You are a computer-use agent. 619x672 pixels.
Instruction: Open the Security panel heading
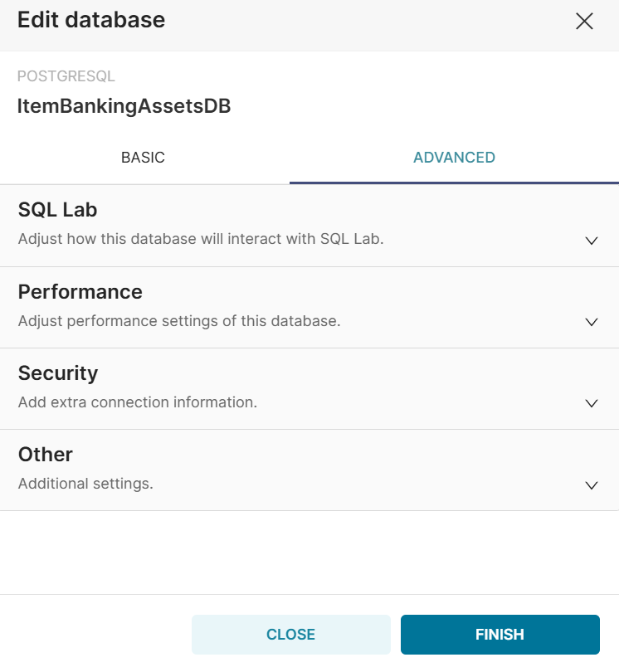tap(58, 373)
